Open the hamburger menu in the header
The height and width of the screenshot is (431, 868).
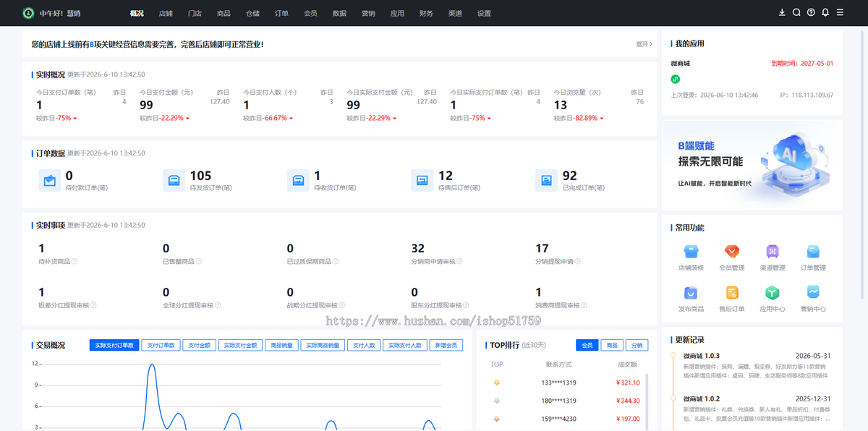click(840, 12)
